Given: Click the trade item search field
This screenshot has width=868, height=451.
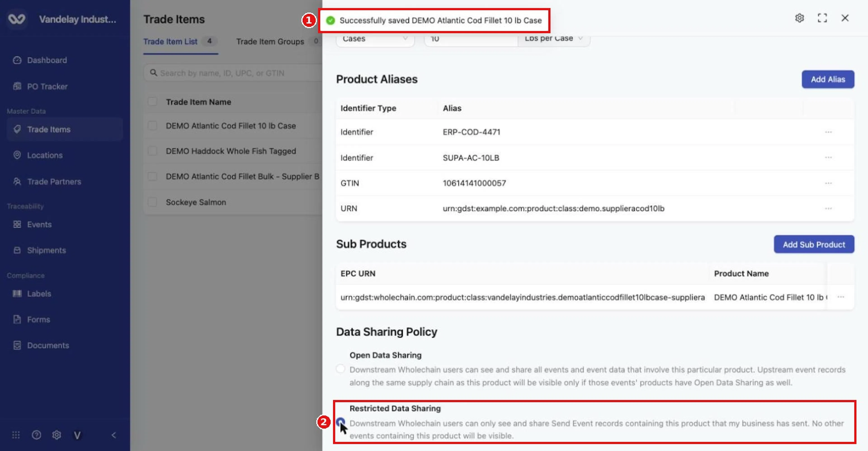Looking at the screenshot, I should tap(233, 73).
